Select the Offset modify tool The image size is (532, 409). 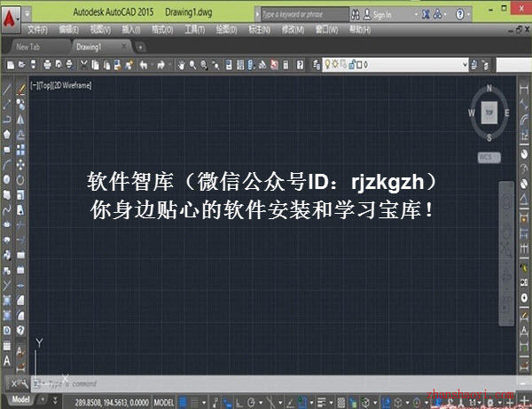(20, 134)
